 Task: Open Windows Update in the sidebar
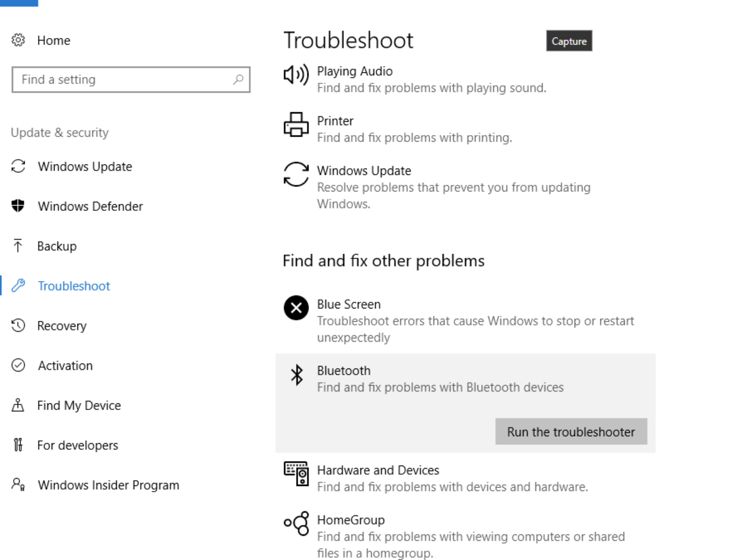(85, 167)
